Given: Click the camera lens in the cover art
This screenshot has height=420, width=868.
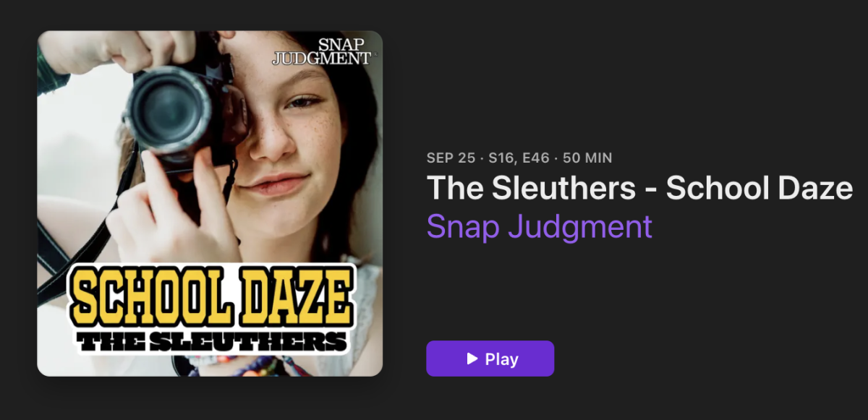Looking at the screenshot, I should point(168,111).
